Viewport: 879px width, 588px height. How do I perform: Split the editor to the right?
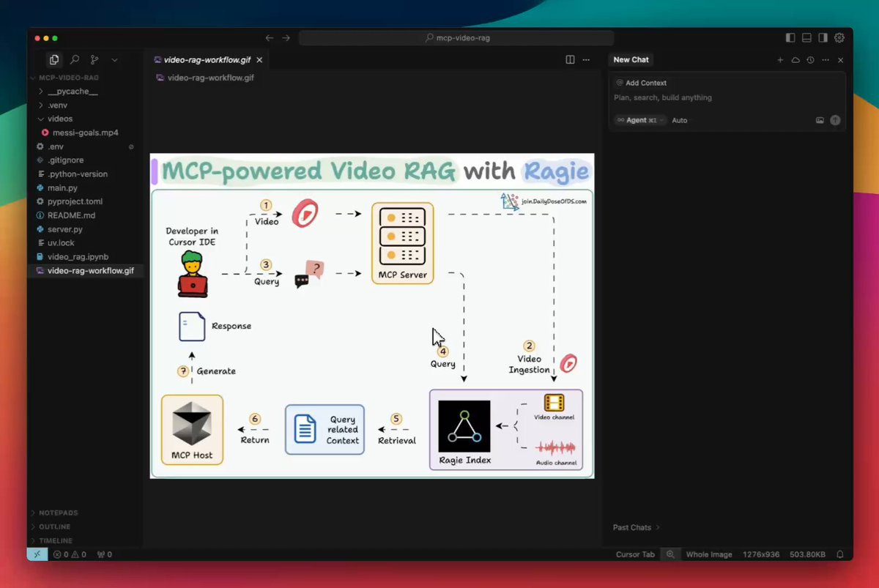tap(570, 60)
